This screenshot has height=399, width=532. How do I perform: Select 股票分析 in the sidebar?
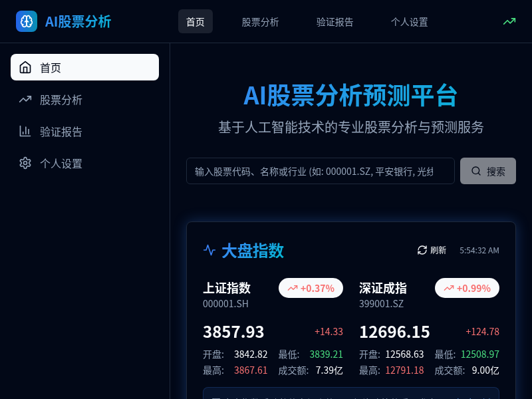point(85,99)
